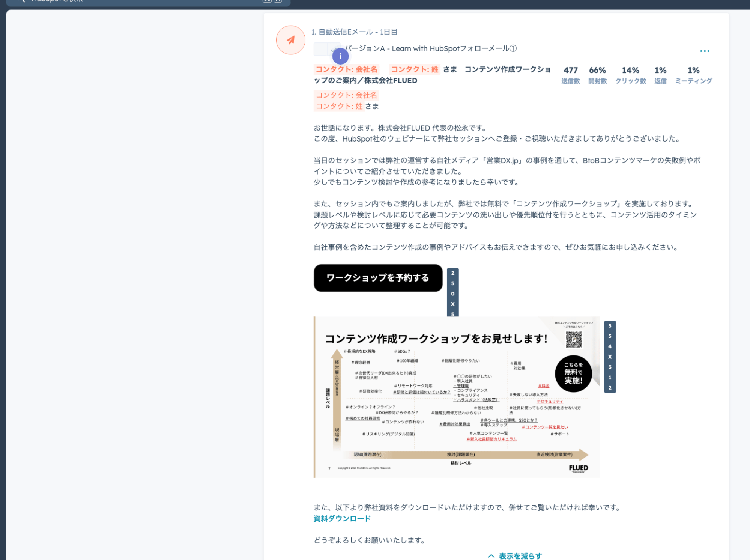Open the 1% 返信 reply metric
Image resolution: width=750 pixels, height=560 pixels.
click(660, 75)
